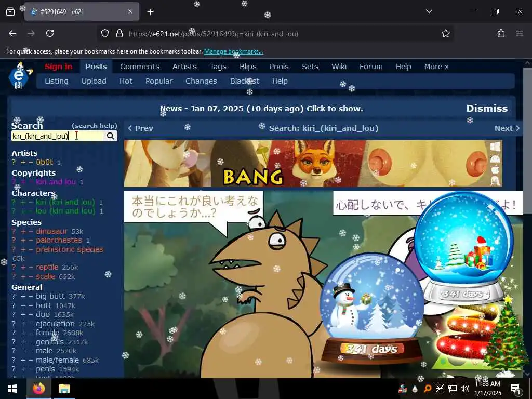Open Blacklist in the posts submenu

[245, 81]
